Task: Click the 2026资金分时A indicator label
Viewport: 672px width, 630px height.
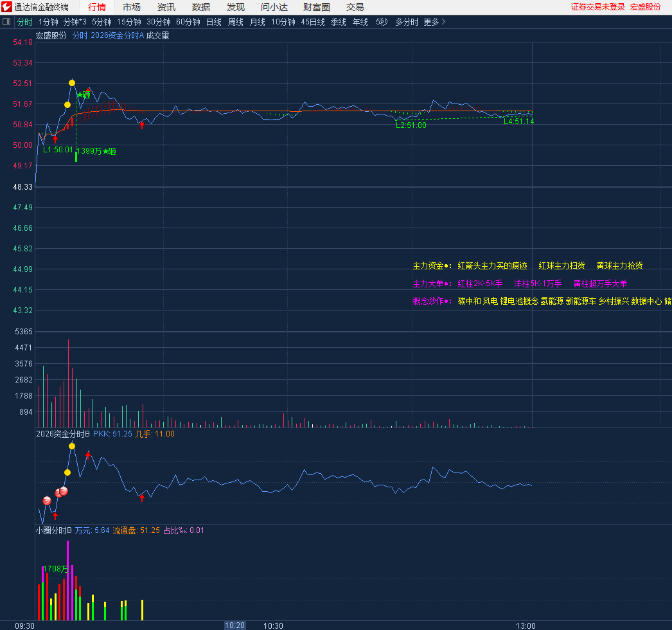Action: [x=117, y=36]
